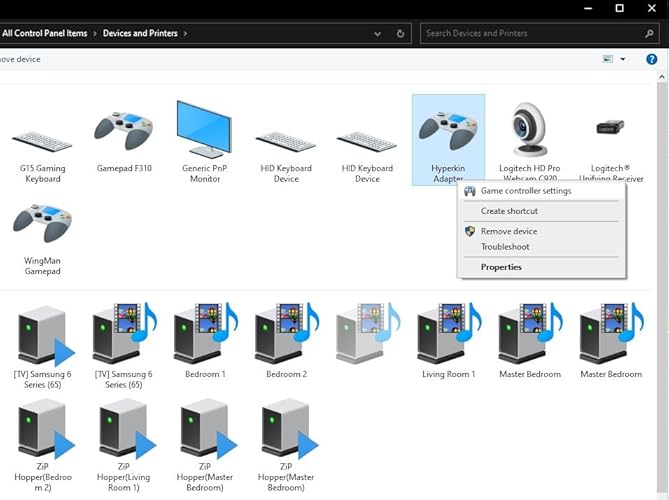Click the Search Devices and Printers field

click(539, 33)
